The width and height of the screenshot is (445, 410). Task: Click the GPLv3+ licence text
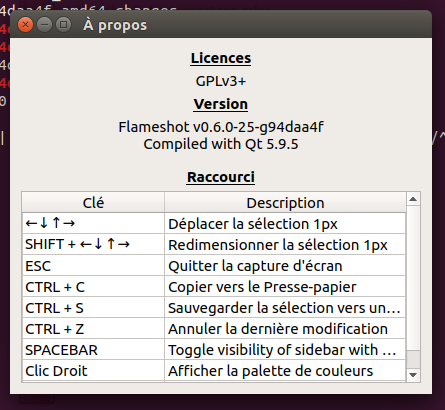(221, 81)
